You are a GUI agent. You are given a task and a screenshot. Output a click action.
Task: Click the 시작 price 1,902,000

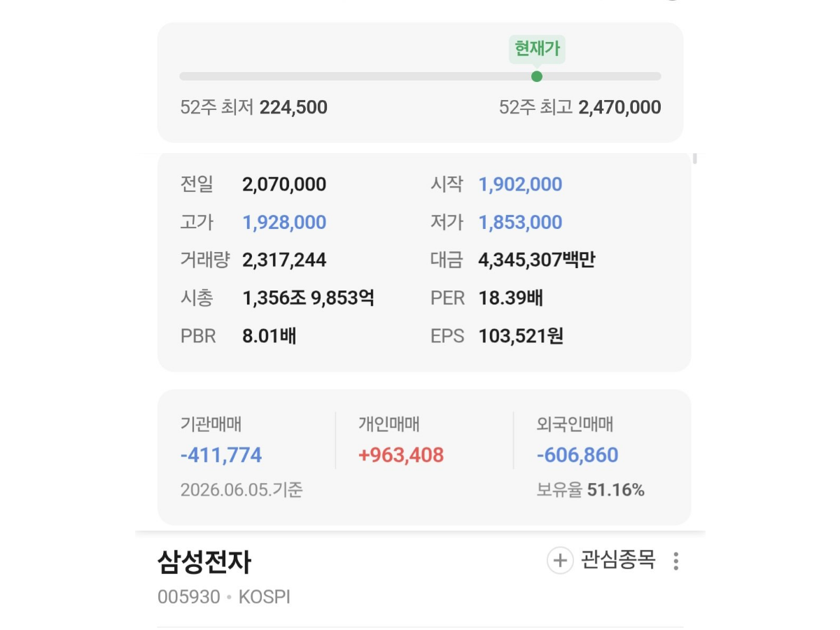(x=520, y=185)
